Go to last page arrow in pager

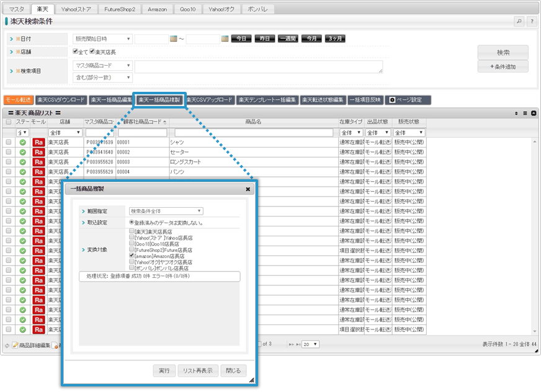[x=298, y=344]
